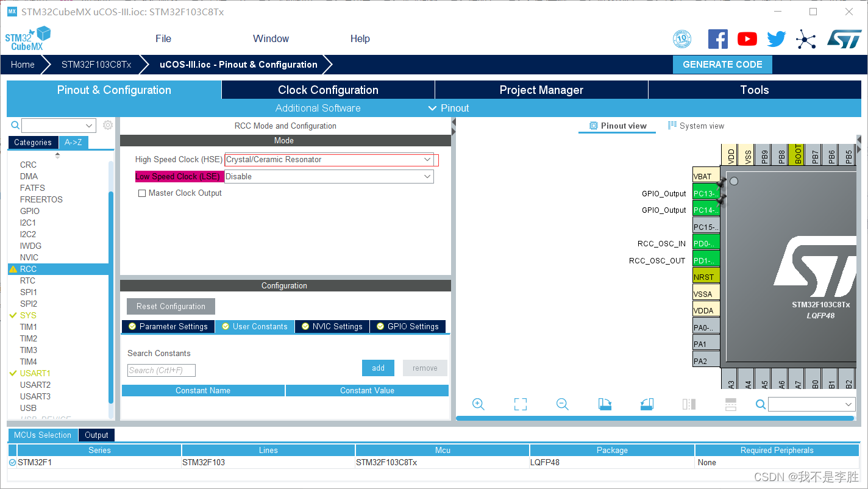The height and width of the screenshot is (489, 868).
Task: Click the peripheral search magnifier icon
Action: pos(15,125)
